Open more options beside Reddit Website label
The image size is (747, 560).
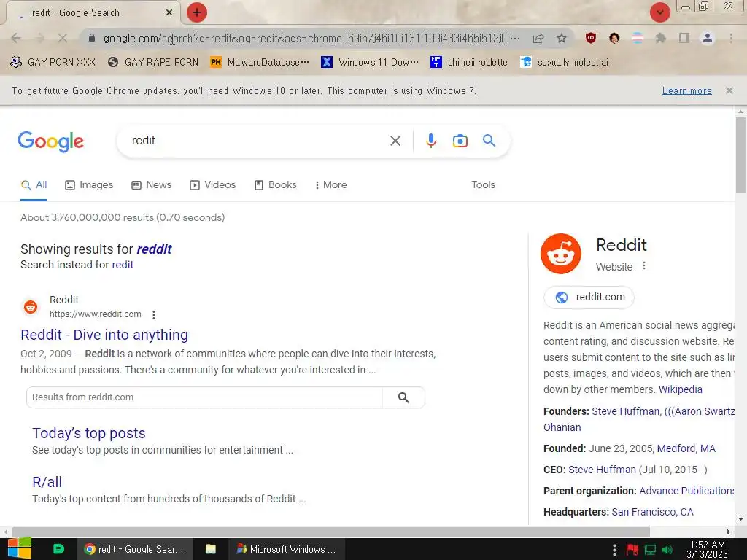point(644,265)
